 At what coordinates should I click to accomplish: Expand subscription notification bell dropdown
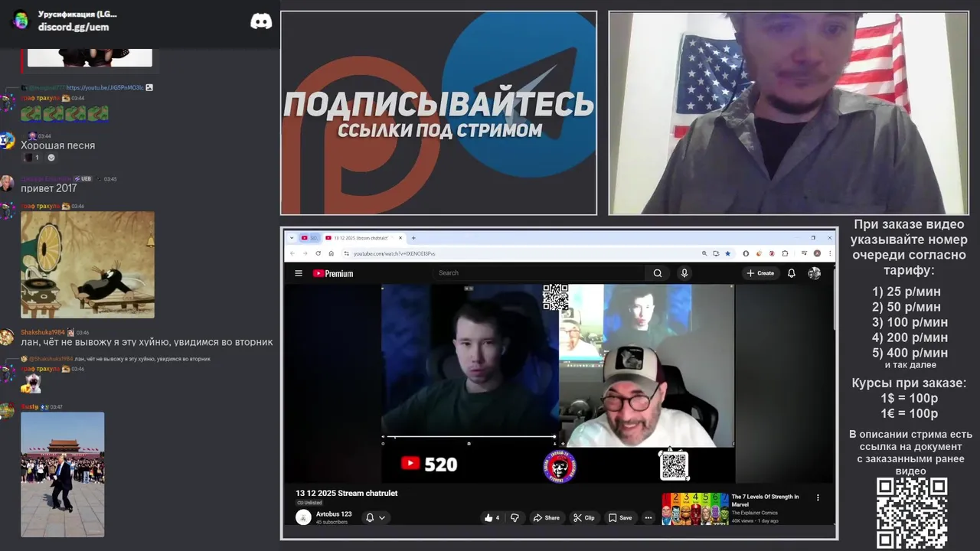click(x=375, y=518)
